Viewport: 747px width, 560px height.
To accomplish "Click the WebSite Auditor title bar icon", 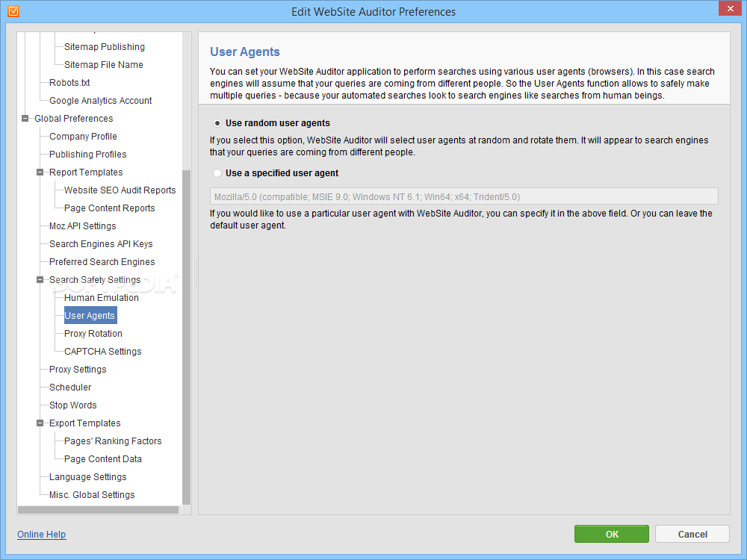I will [x=13, y=11].
